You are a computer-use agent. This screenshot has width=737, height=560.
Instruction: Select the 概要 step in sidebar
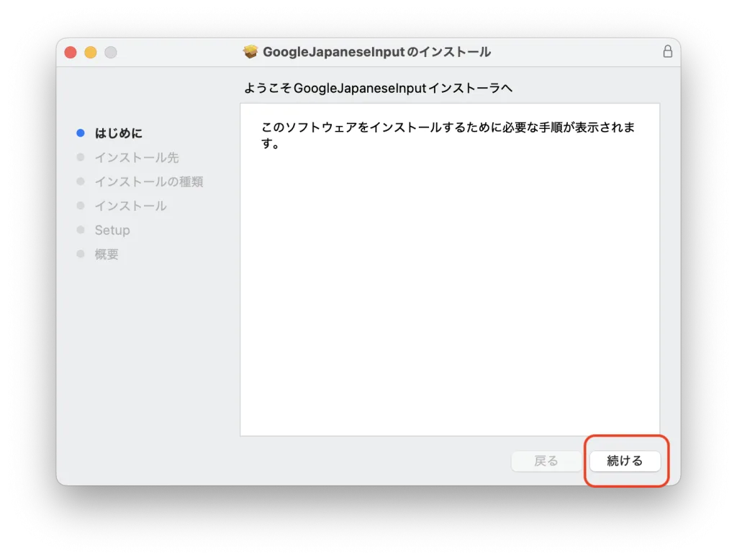pos(107,254)
